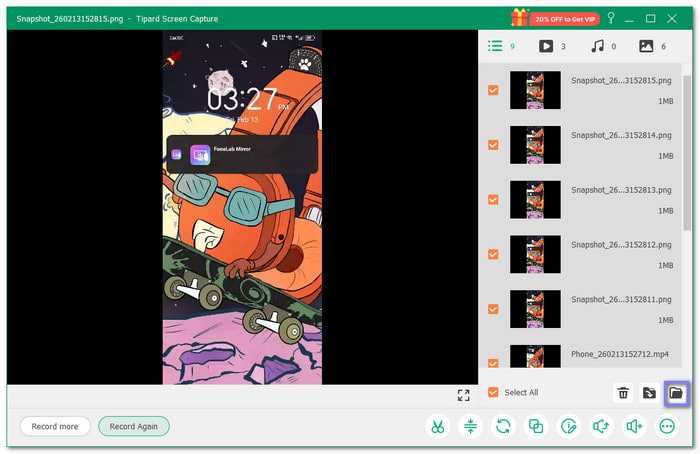The image size is (700, 454).
Task: Expand preview to full screen
Action: [x=463, y=395]
